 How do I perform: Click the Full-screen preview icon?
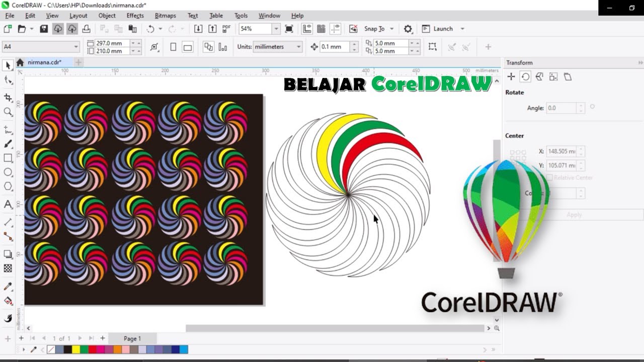click(289, 29)
